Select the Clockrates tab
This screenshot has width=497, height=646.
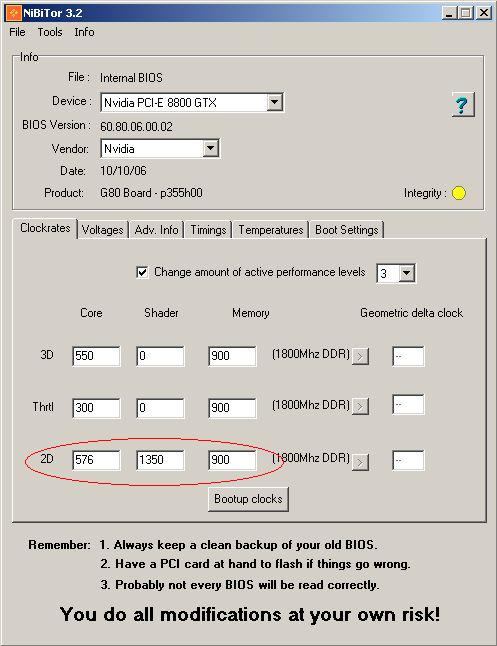click(x=45, y=228)
